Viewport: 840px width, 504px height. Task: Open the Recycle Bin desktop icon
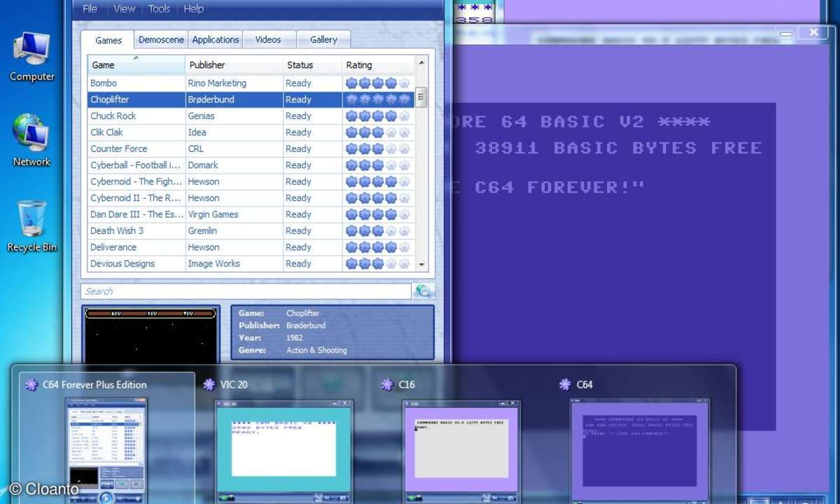31,226
